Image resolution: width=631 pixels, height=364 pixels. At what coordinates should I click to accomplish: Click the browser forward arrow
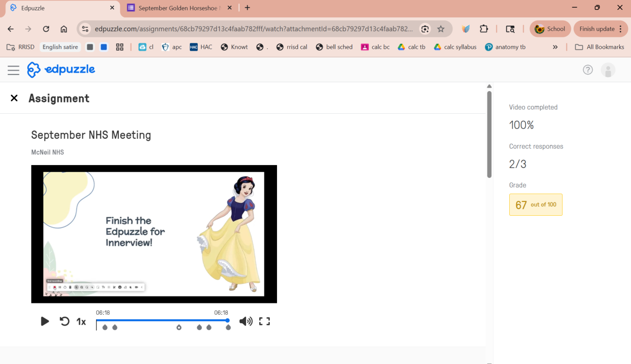pos(29,29)
